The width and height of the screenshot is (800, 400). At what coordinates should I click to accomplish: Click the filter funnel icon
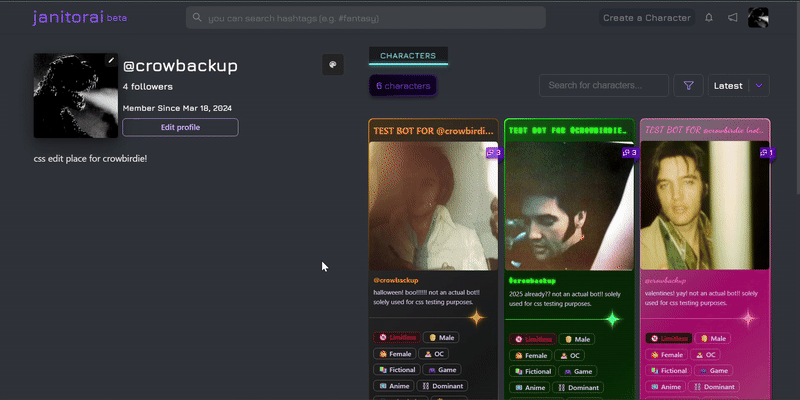tap(688, 86)
